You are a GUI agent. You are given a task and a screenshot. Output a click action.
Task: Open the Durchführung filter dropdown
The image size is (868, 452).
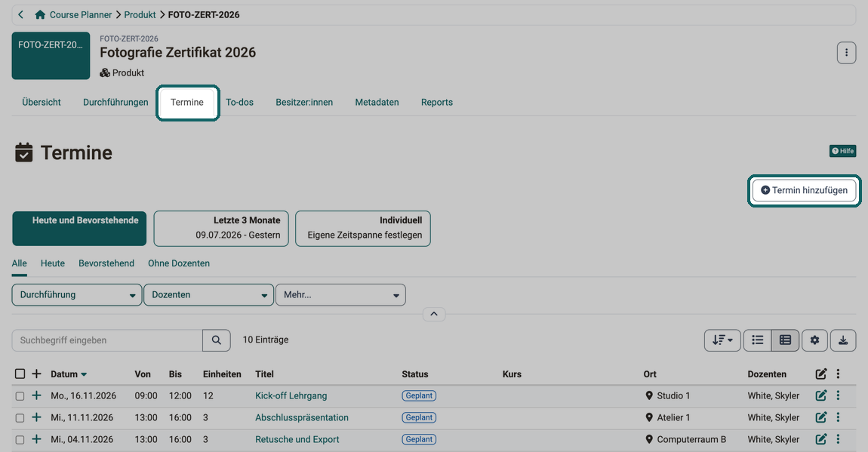pos(77,295)
